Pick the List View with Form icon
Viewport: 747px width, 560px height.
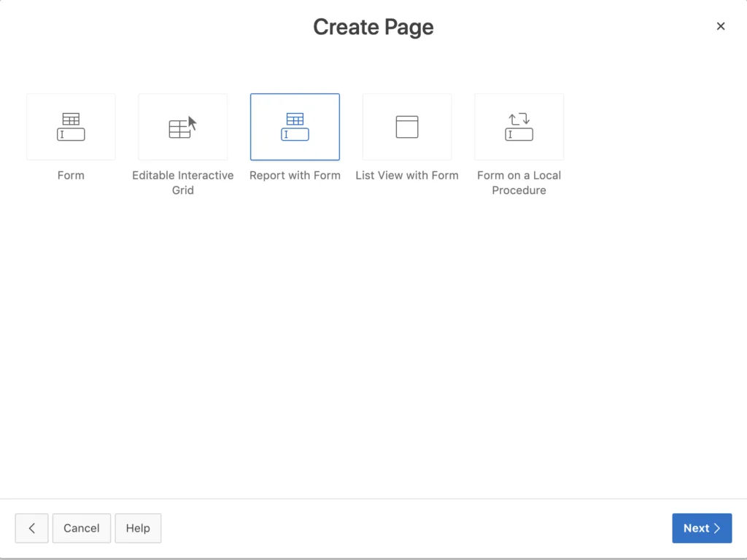click(407, 127)
